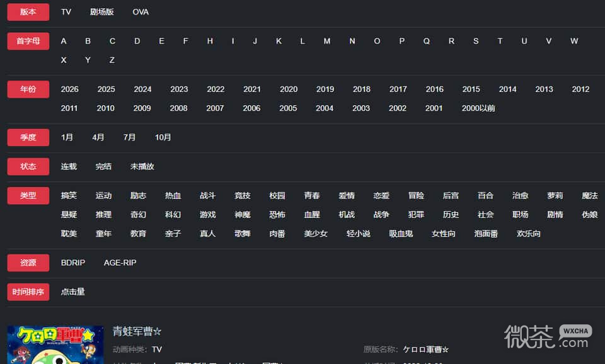This screenshot has width=605, height=364.
Task: Select year 2007
Action: point(215,108)
